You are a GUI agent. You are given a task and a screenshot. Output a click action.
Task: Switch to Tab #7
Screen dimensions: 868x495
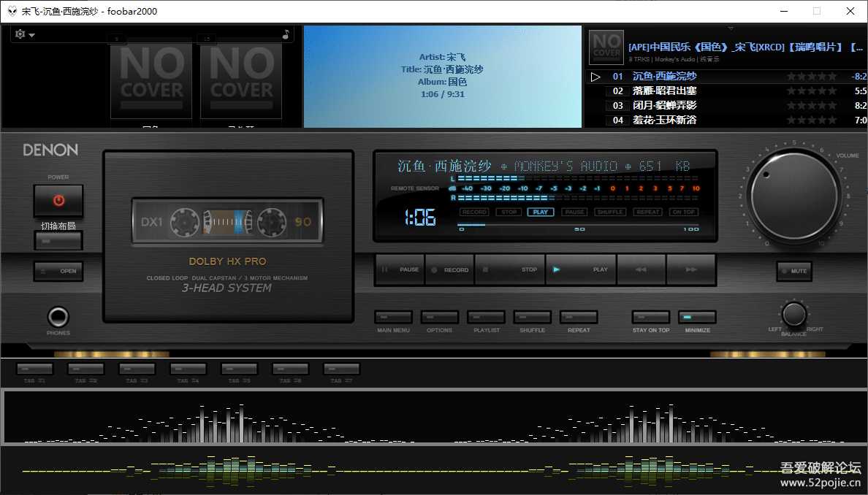tap(341, 369)
